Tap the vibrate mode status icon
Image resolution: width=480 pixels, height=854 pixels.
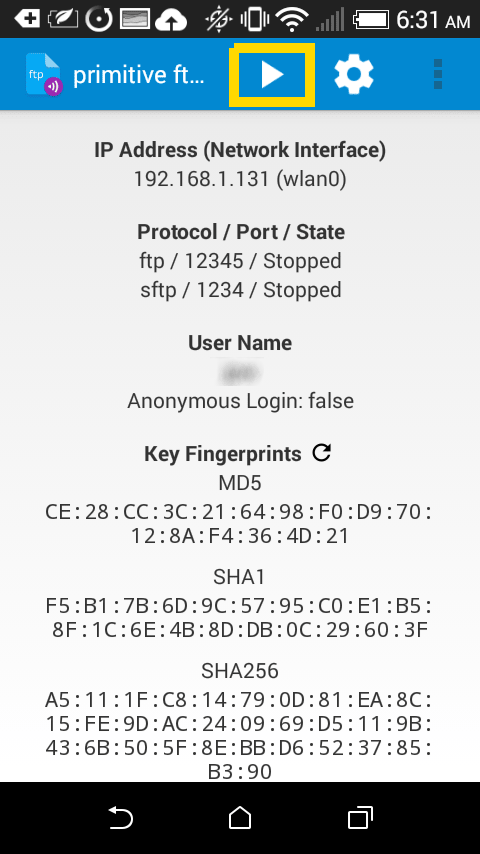pyautogui.click(x=253, y=20)
